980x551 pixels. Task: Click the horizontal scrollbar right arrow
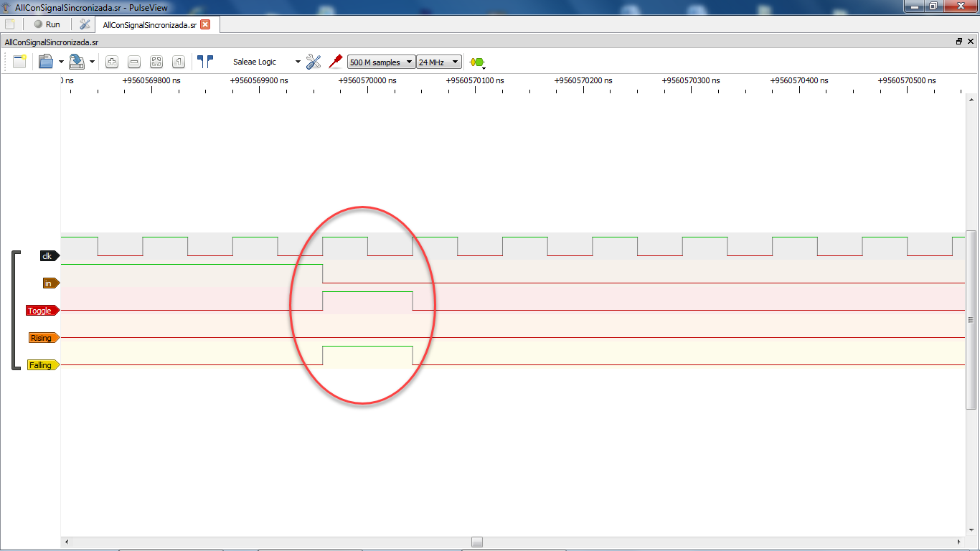pyautogui.click(x=960, y=542)
